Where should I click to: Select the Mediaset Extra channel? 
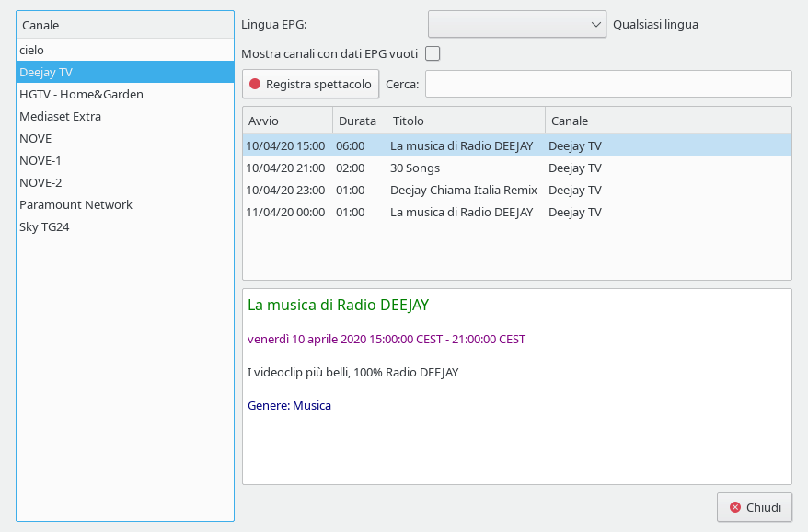point(125,117)
